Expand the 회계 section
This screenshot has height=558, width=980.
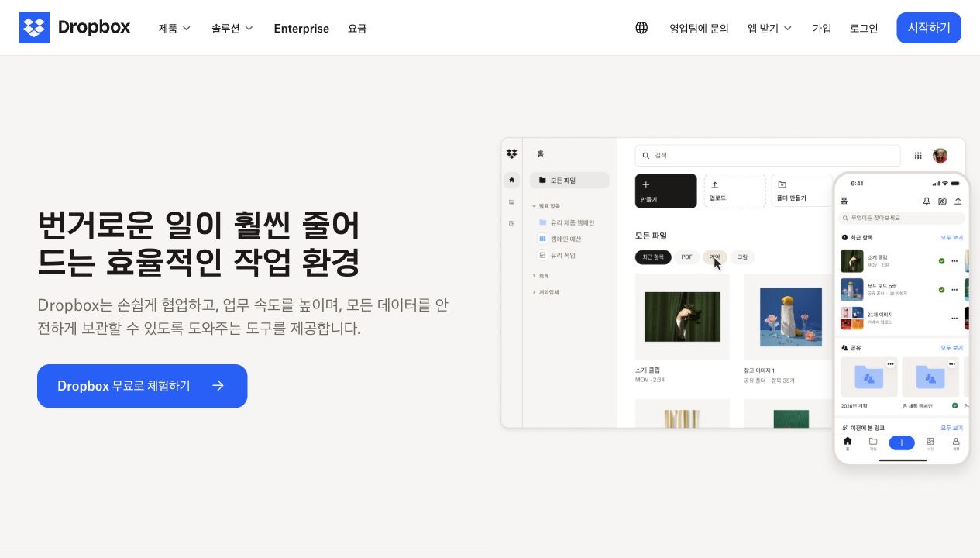541,276
